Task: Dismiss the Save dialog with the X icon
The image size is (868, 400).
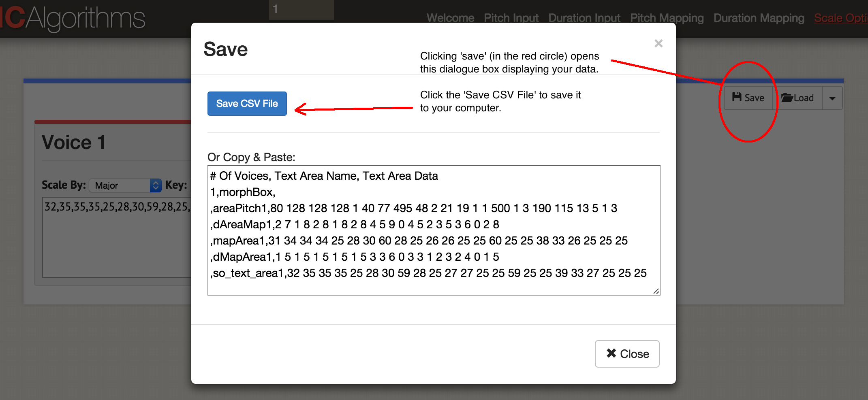Action: (658, 43)
